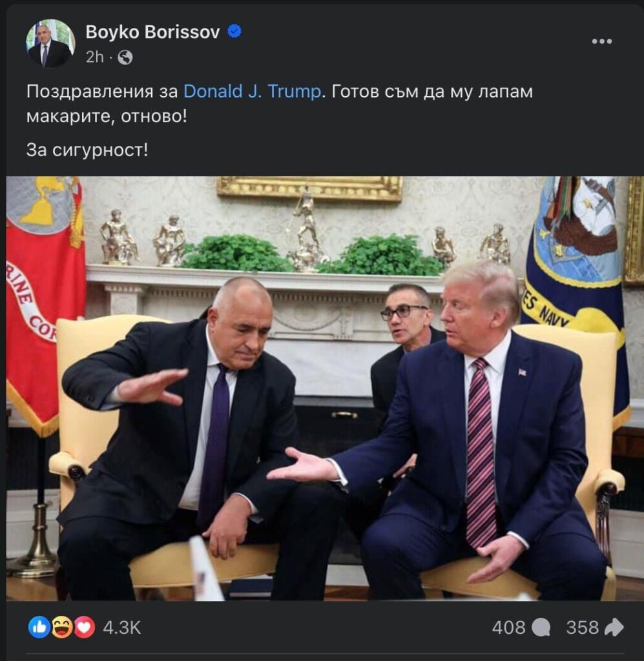Click the line За сигурност!
Viewport: 644px width, 661px height.
click(x=87, y=150)
